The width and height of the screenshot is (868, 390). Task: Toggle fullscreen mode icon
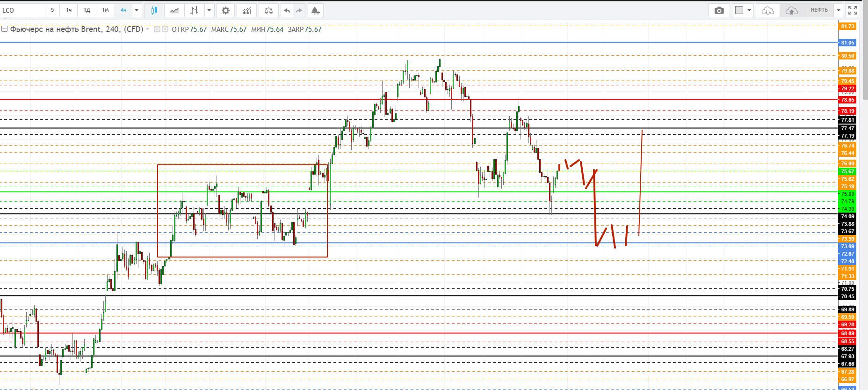pyautogui.click(x=853, y=10)
